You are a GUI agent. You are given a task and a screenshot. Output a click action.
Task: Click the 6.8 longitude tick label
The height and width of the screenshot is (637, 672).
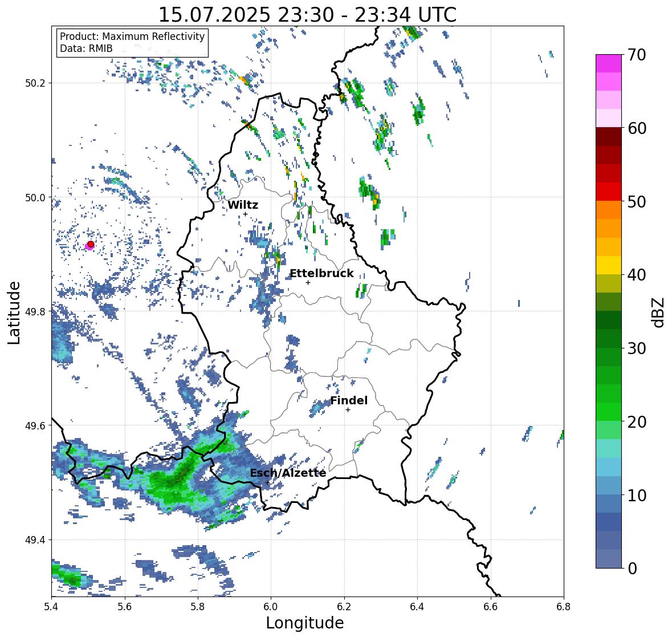563,607
